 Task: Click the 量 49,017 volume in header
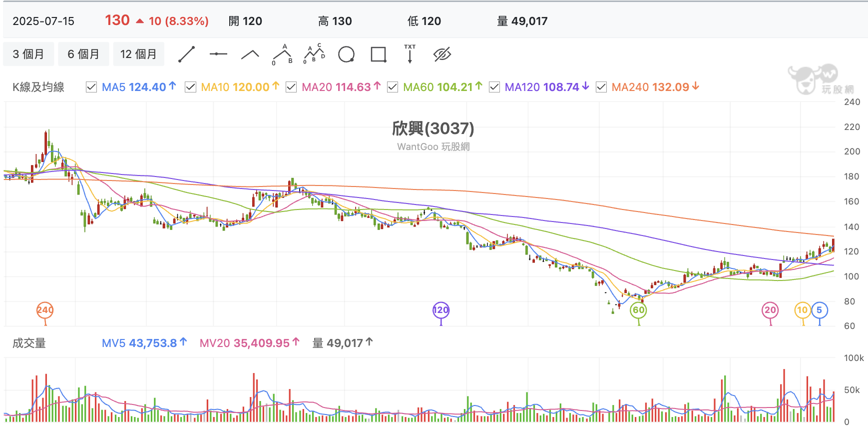pos(522,21)
